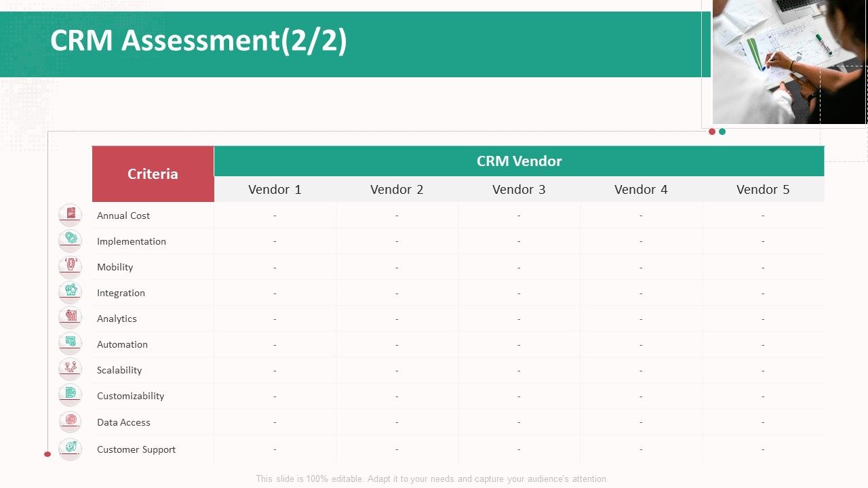Click the Vendor 5 column header
This screenshot has width=868, height=488.
pos(763,190)
